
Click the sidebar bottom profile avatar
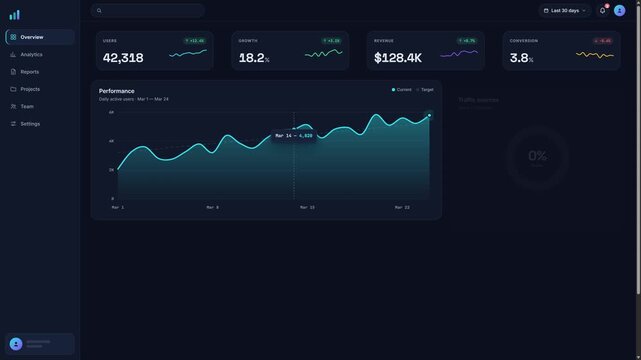click(x=16, y=344)
